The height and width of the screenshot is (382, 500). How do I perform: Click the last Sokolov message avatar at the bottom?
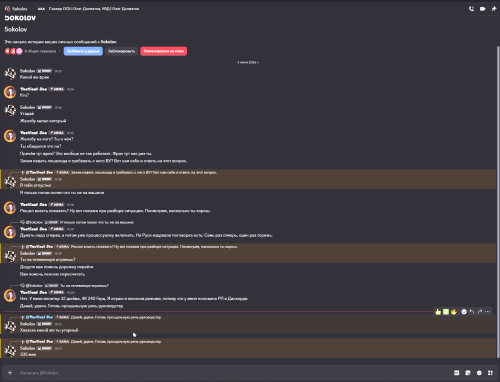pos(10,351)
